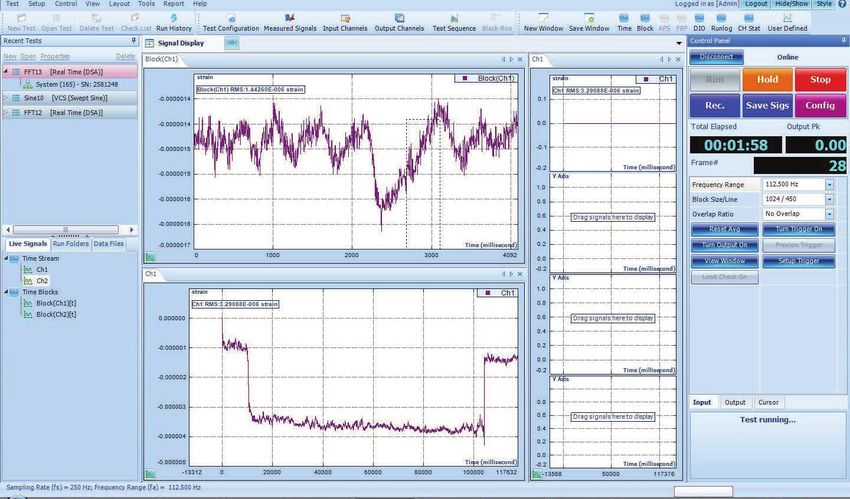Click the red Stop button
The height and width of the screenshot is (499, 850).
(x=820, y=80)
